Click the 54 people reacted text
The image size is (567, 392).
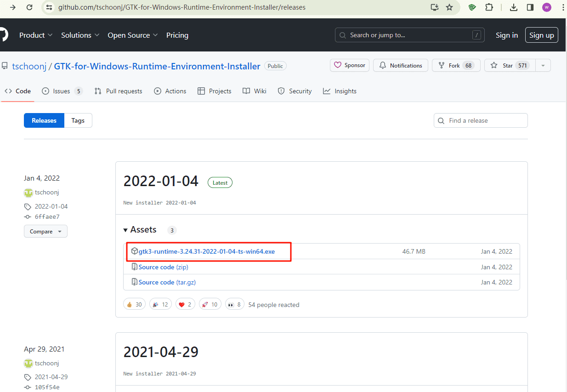[x=274, y=305]
